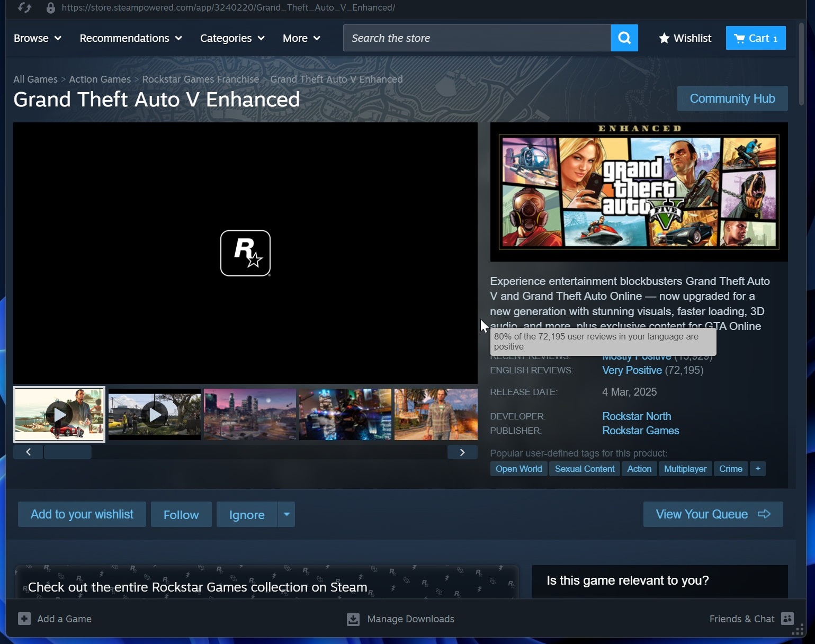The image size is (815, 644).
Task: Expand the Categories dropdown menu
Action: 232,38
